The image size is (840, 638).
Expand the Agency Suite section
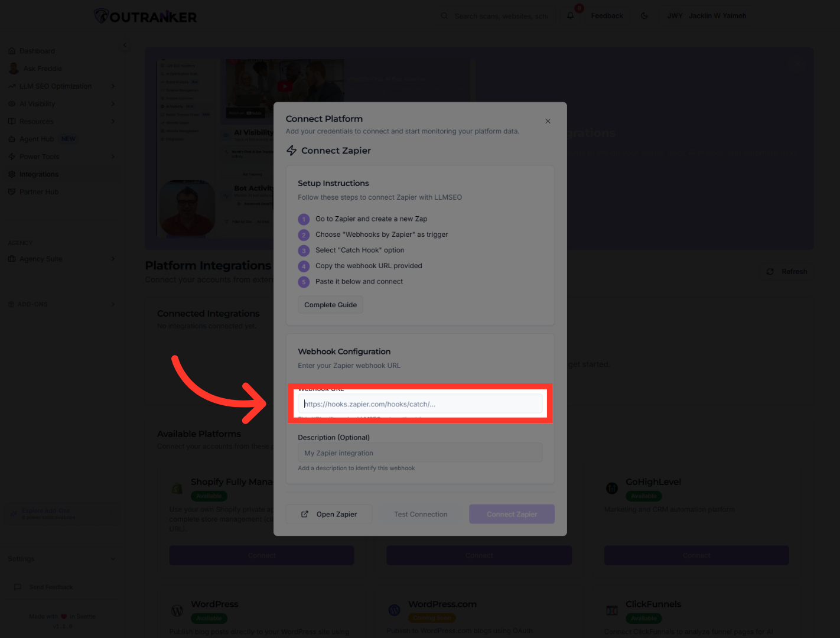113,259
